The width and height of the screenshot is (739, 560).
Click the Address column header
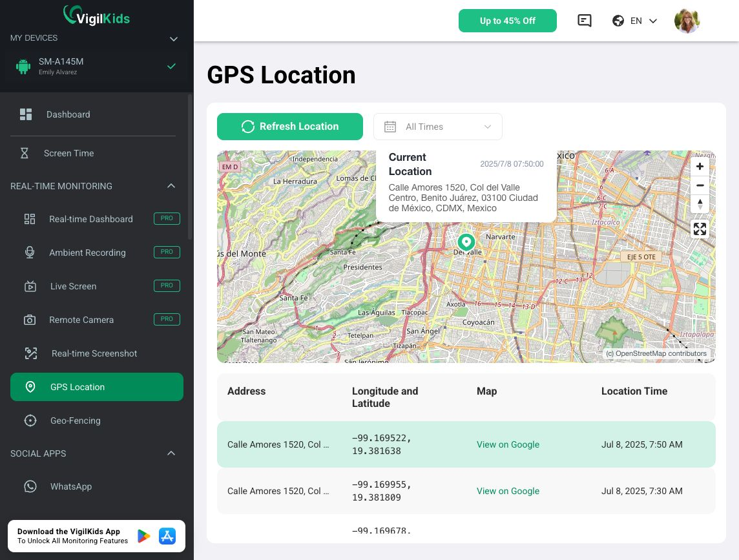tap(247, 391)
